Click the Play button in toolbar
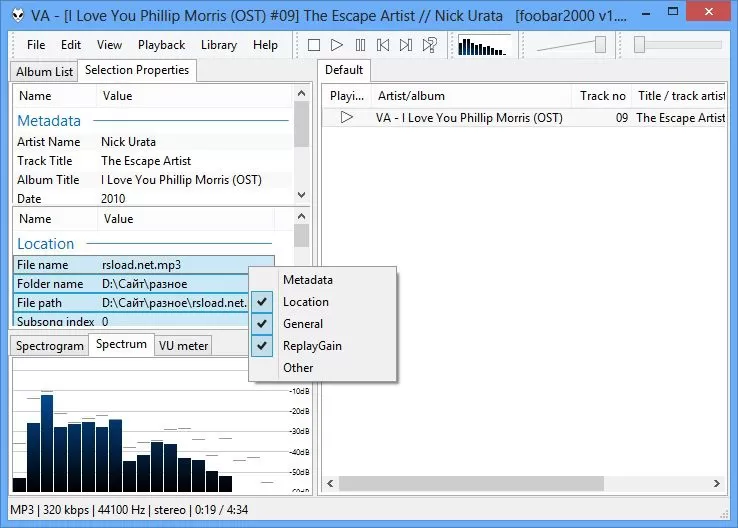 pyautogui.click(x=337, y=45)
